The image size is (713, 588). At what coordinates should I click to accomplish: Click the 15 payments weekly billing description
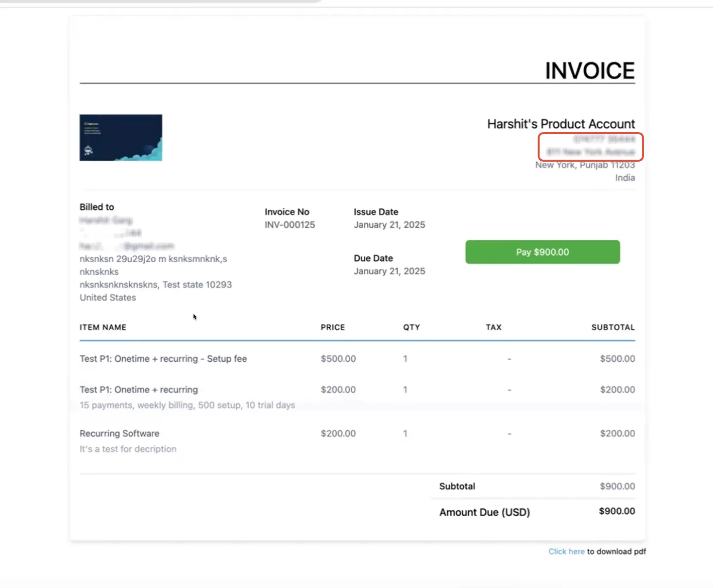click(x=187, y=405)
